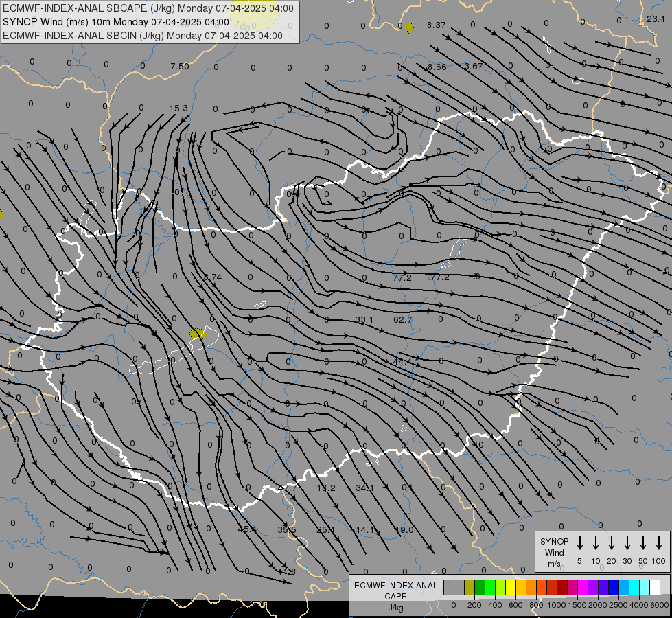
Task: Click the 6000 tick label on CAPE scale
Action: [x=659, y=605]
